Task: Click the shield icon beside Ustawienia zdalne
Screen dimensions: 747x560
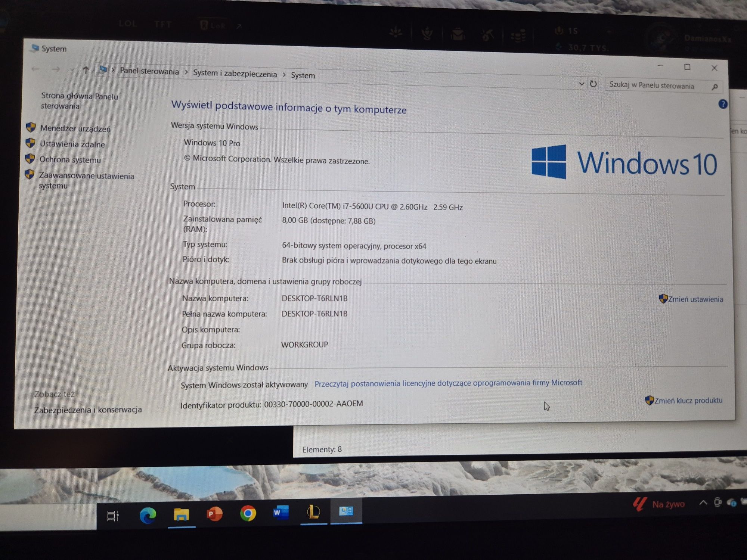Action: pos(30,143)
